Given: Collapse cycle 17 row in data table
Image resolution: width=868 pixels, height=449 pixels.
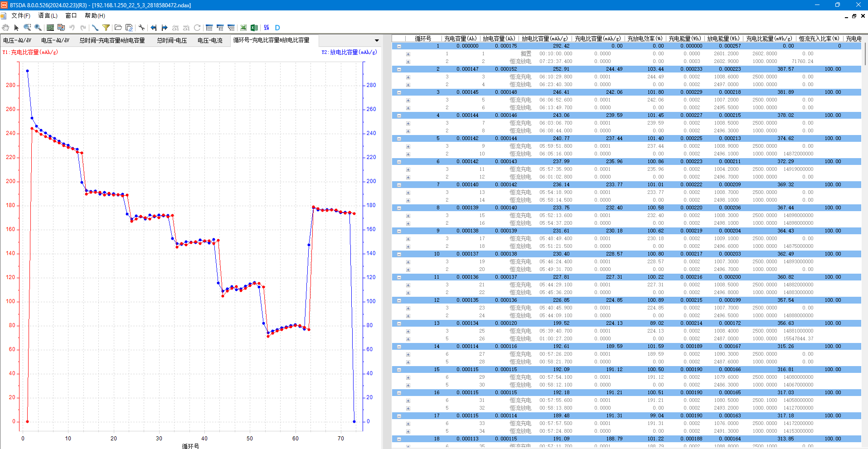Looking at the screenshot, I should coord(399,416).
